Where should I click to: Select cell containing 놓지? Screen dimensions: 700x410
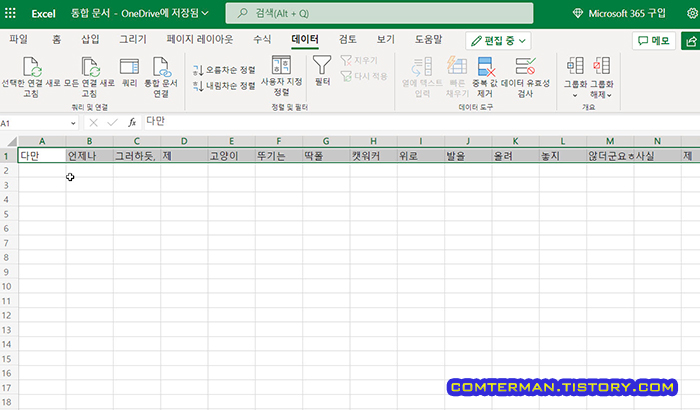click(562, 156)
